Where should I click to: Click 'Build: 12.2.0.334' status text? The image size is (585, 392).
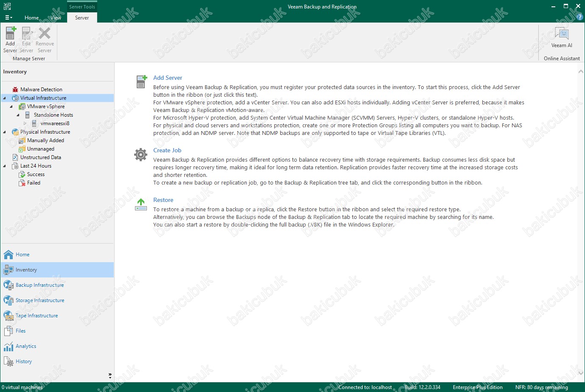422,387
